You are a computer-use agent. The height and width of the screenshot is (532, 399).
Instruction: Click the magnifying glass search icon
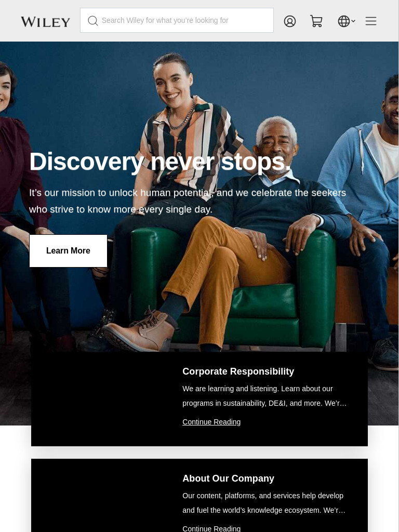(x=92, y=21)
